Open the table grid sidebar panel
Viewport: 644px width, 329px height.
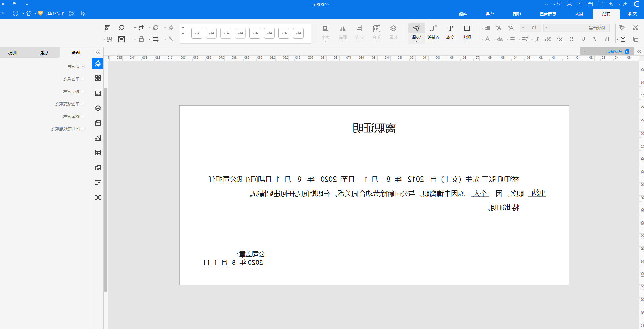point(98,153)
